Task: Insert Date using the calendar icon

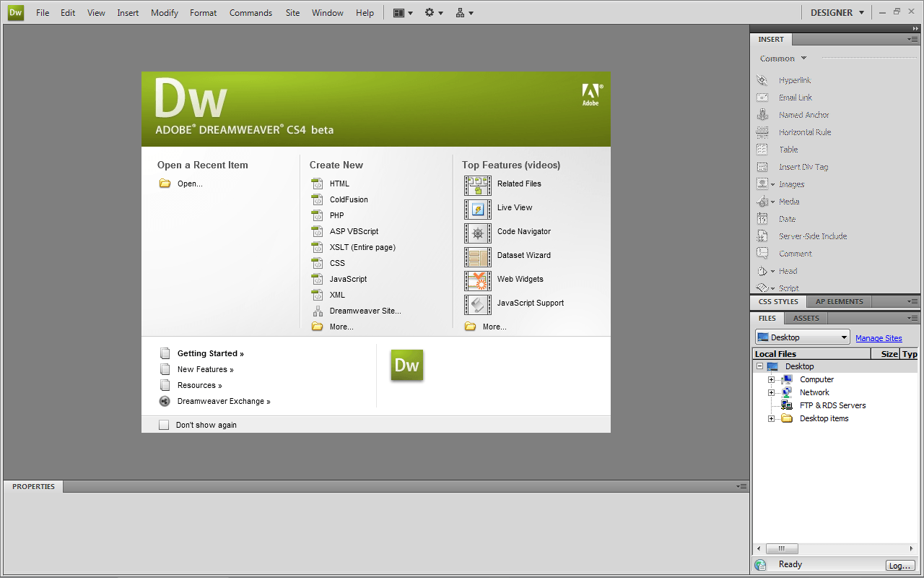Action: 762,219
